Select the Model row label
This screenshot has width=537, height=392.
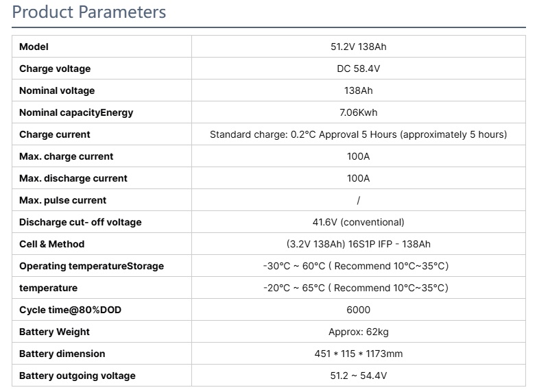coord(34,47)
